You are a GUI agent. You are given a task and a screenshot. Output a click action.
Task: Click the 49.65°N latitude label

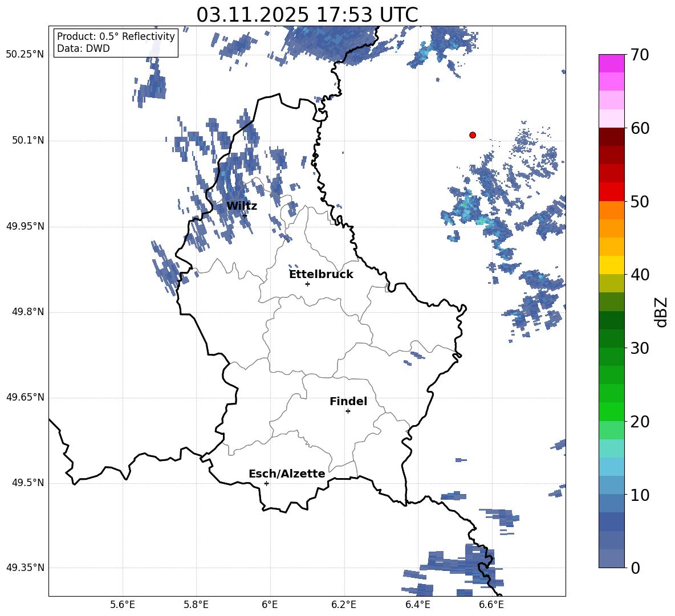click(x=25, y=397)
